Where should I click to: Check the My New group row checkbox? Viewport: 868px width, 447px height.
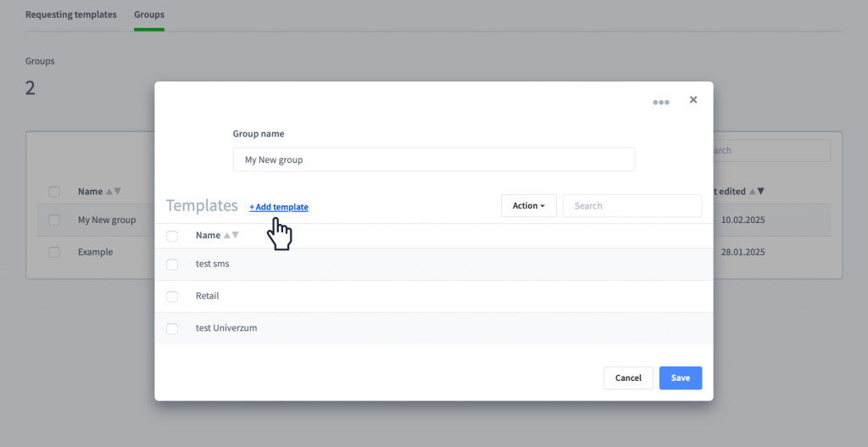tap(54, 220)
